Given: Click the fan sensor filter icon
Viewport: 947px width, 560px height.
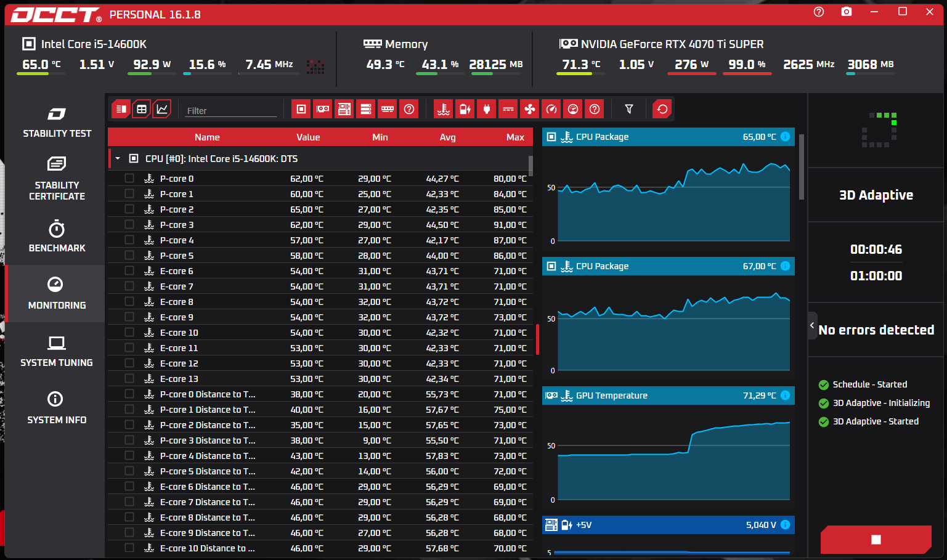Looking at the screenshot, I should coord(530,109).
